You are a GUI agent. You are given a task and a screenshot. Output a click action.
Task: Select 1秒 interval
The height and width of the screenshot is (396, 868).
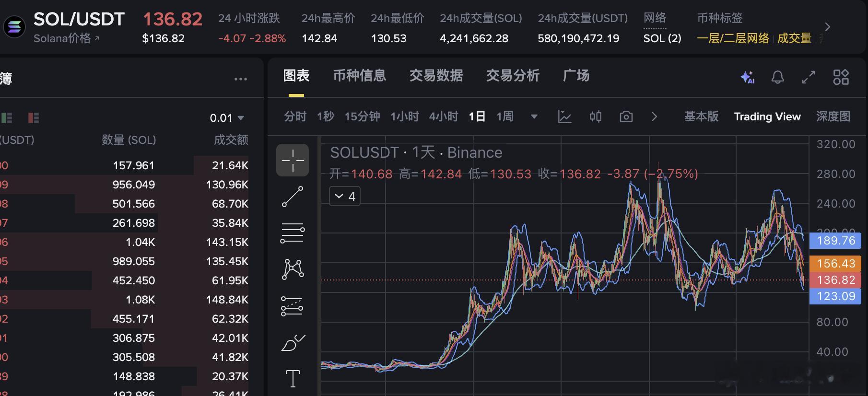[x=326, y=116]
